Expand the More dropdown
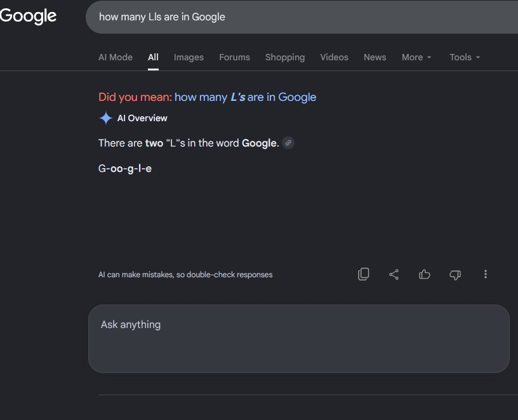The image size is (518, 420). click(416, 57)
